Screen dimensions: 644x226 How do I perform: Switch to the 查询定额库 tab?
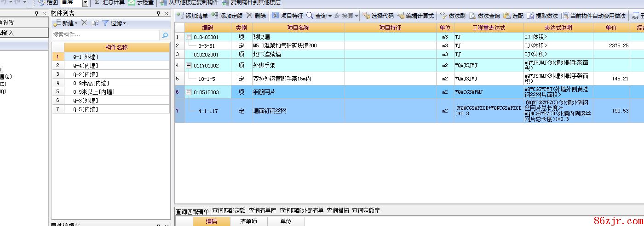[366, 211]
